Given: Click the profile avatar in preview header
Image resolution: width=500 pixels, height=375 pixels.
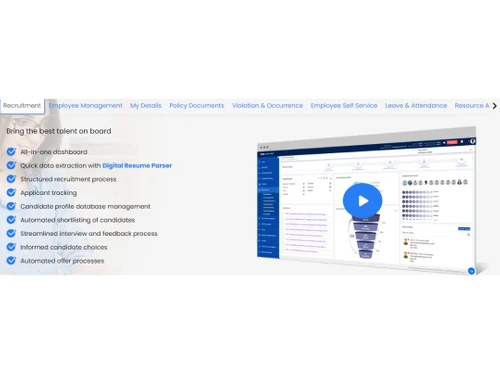Looking at the screenshot, I should tap(472, 141).
